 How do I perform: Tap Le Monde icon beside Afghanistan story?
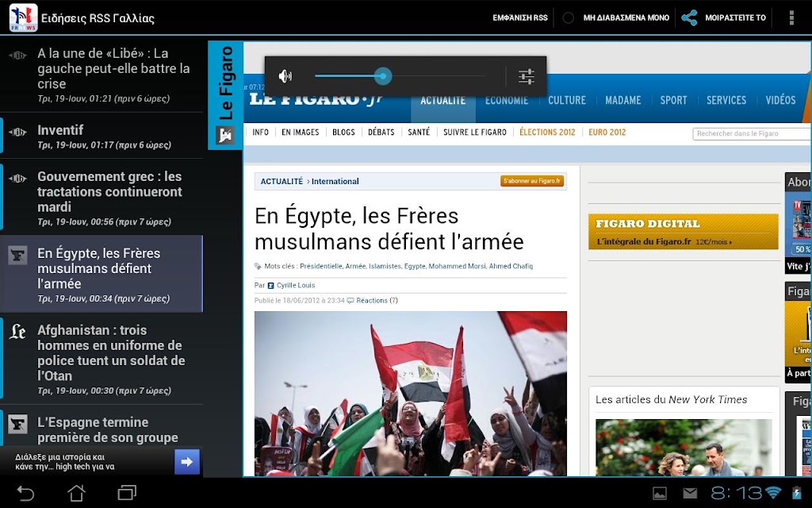click(17, 332)
